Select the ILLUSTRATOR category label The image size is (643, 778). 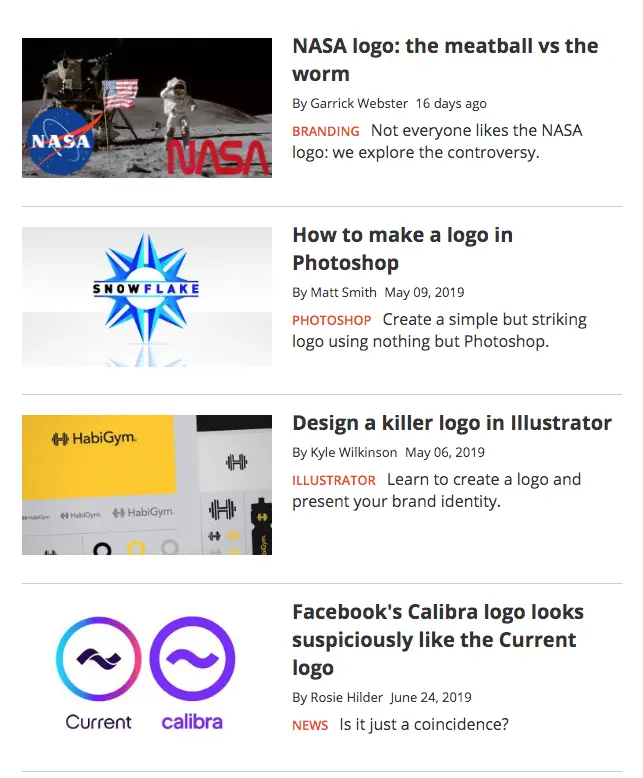pos(334,481)
